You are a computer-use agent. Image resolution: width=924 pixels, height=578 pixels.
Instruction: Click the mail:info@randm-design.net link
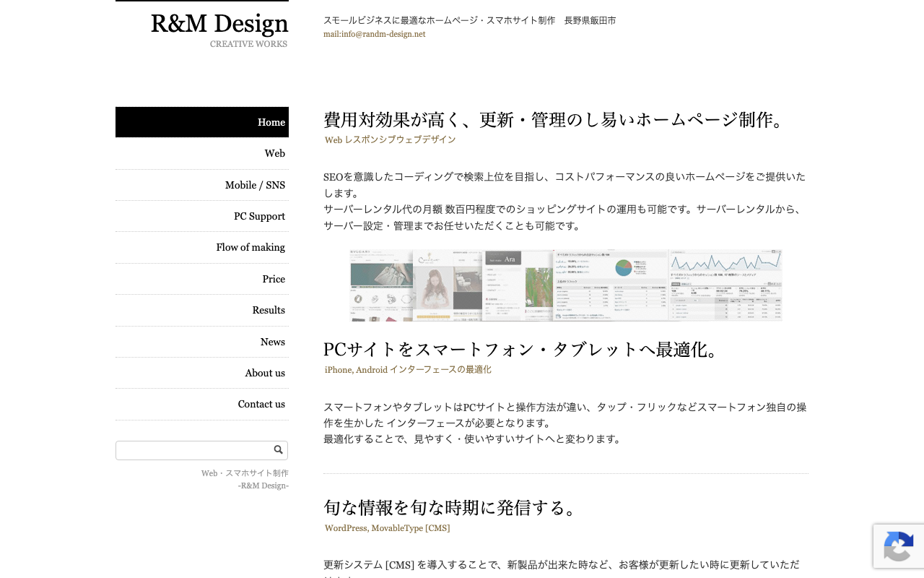[x=374, y=34]
